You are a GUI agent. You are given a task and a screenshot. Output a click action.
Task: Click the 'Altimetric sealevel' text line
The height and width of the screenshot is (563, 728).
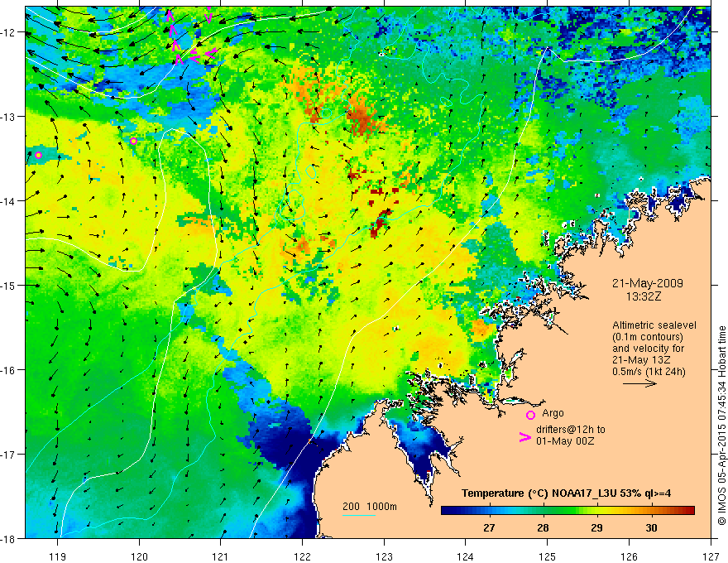click(x=654, y=325)
